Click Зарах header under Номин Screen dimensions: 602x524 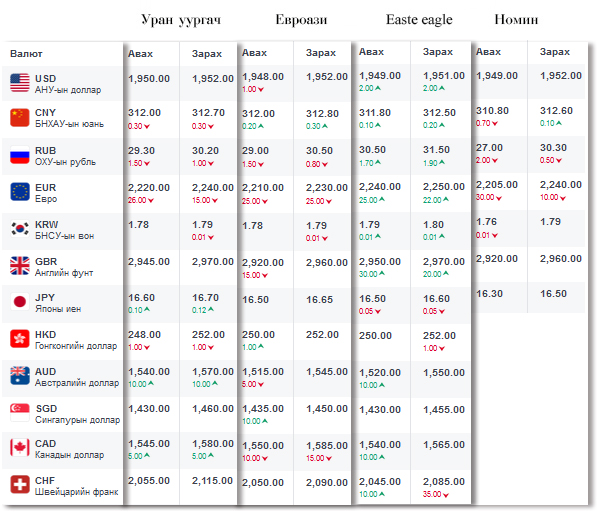[x=555, y=52]
